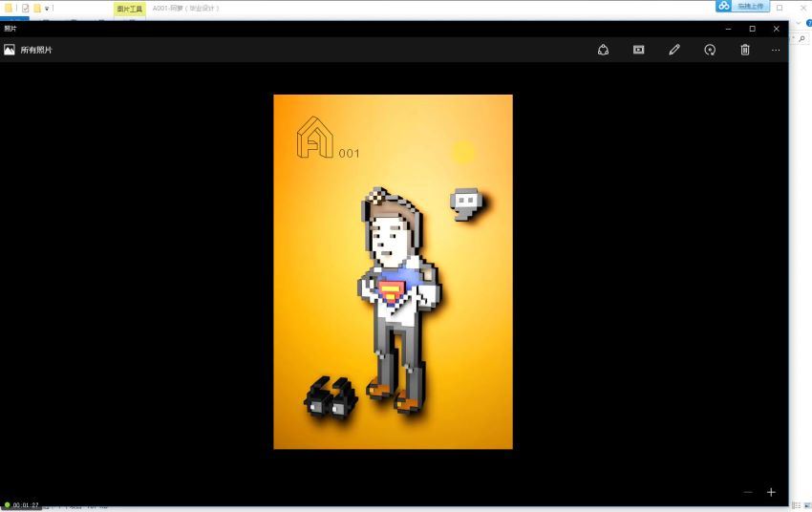Click the Explorer folder icon at far left
This screenshot has height=512, width=812.
click(x=9, y=9)
